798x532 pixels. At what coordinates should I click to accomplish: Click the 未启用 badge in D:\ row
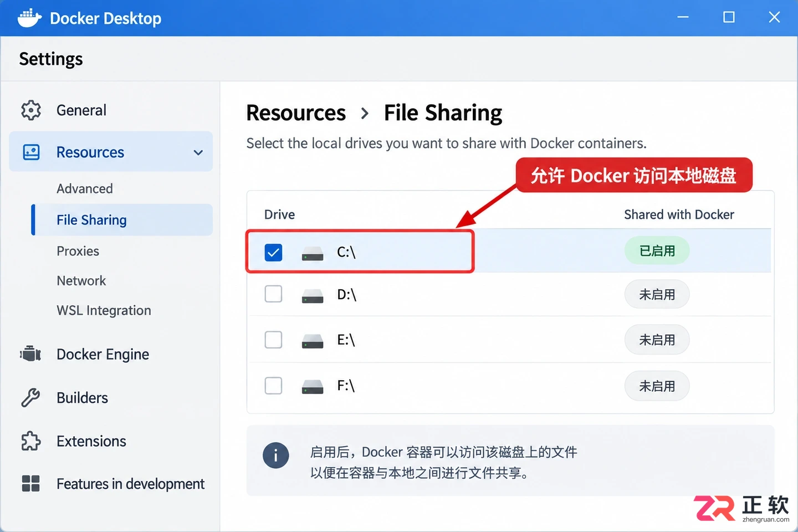click(657, 294)
